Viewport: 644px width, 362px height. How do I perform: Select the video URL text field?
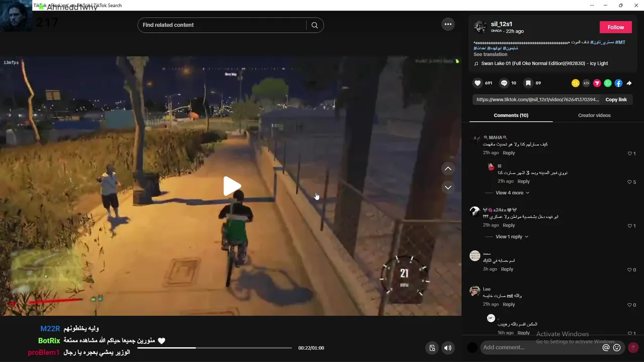point(538,100)
